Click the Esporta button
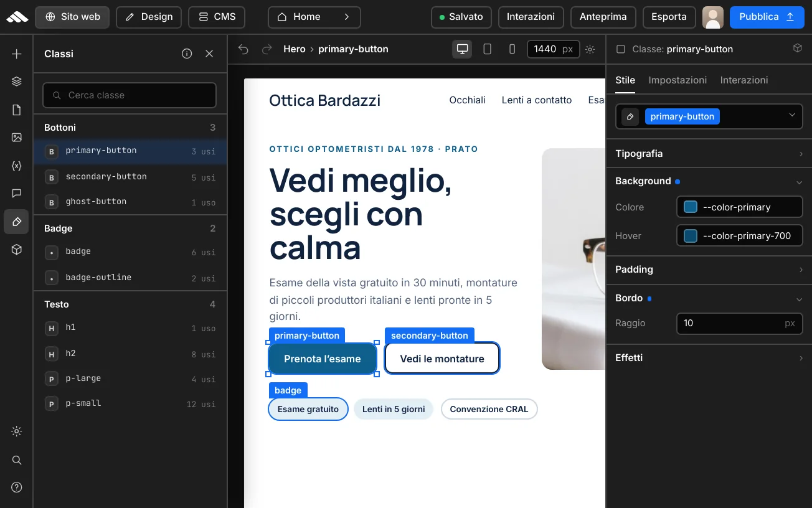The image size is (812, 508). pyautogui.click(x=669, y=17)
